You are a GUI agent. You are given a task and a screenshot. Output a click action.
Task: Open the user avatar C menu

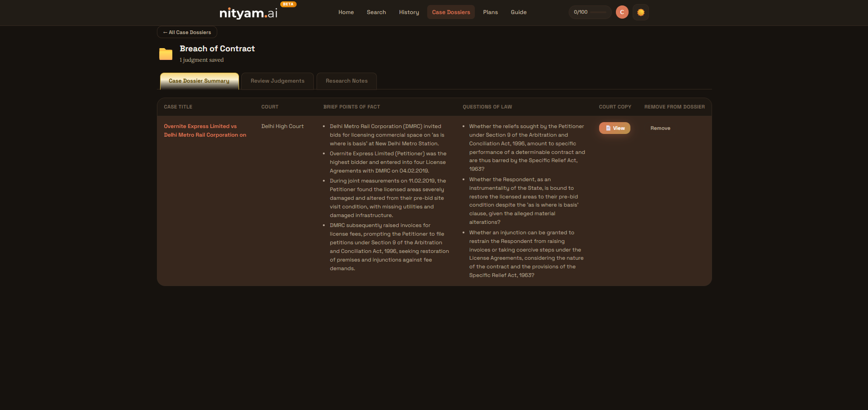622,12
